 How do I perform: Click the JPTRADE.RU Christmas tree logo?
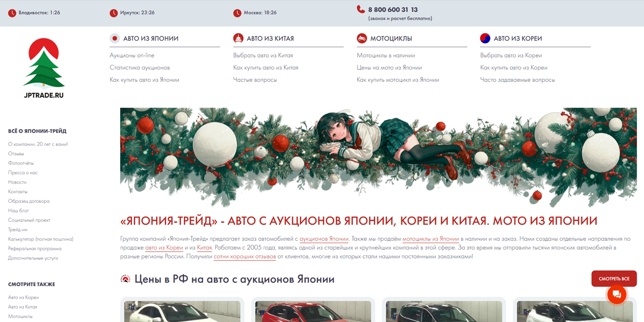tap(44, 67)
